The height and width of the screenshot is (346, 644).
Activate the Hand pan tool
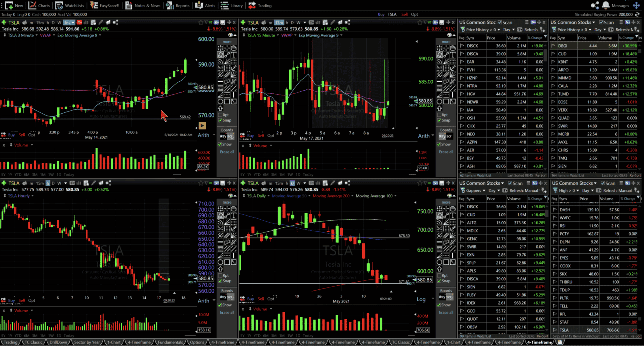[234, 48]
